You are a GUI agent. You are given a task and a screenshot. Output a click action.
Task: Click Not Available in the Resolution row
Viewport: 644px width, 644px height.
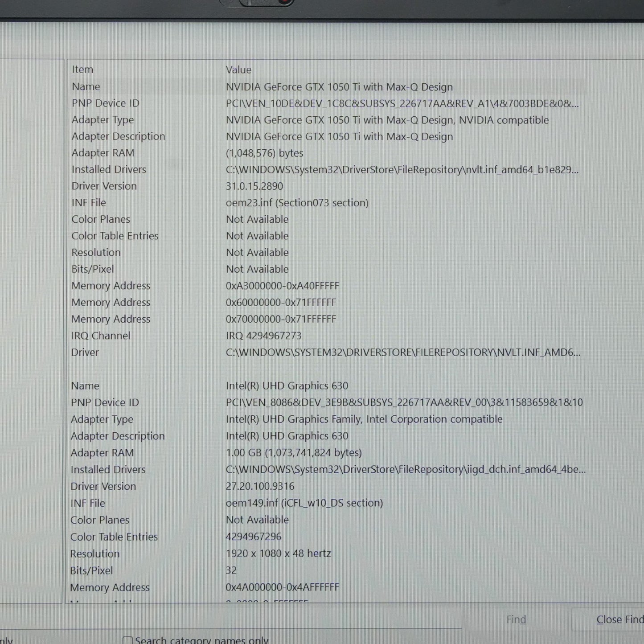coord(257,253)
